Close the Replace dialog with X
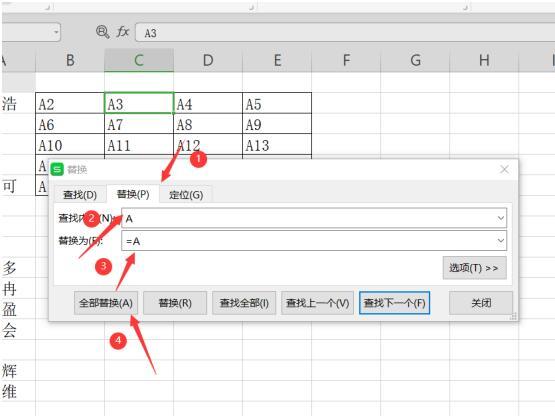The height and width of the screenshot is (416, 555). tap(504, 170)
